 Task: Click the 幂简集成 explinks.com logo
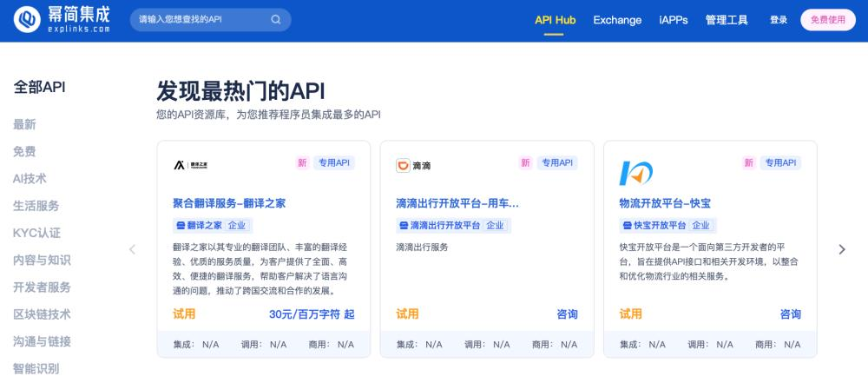pos(62,20)
